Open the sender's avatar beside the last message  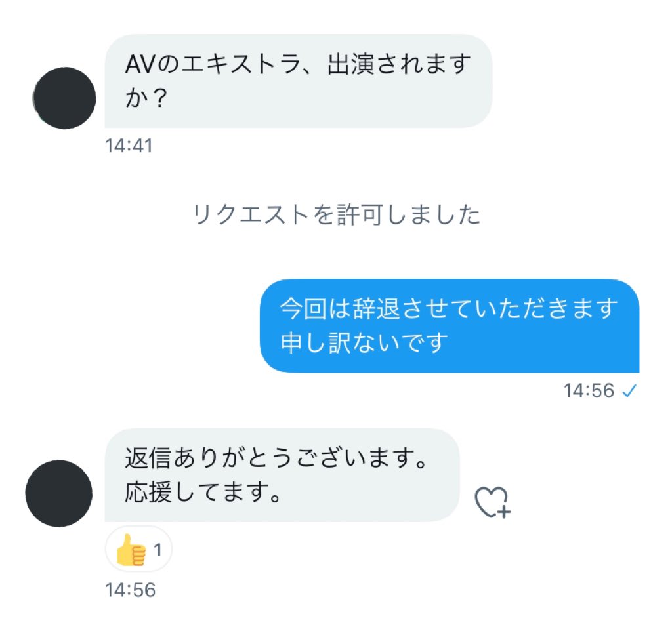[58, 494]
